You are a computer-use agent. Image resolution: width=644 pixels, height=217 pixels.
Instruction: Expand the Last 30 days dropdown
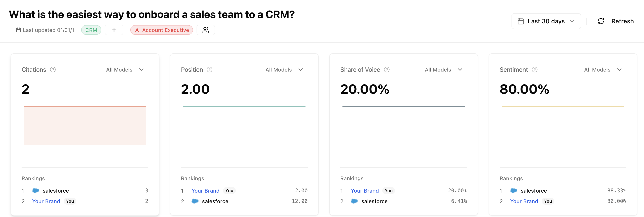point(546,21)
